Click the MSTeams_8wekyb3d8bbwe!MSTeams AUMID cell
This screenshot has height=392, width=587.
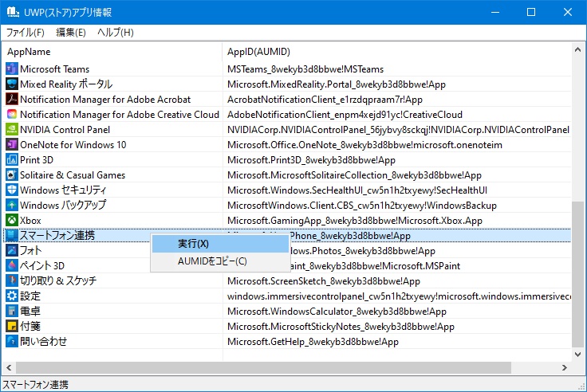(x=305, y=69)
